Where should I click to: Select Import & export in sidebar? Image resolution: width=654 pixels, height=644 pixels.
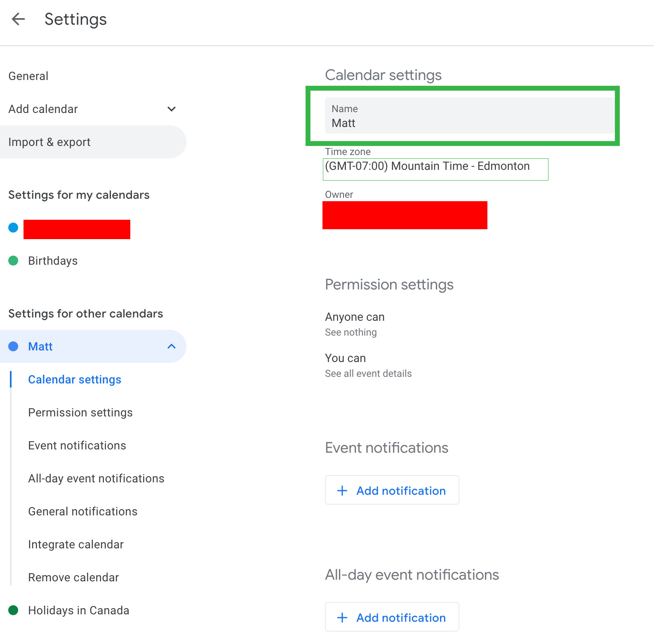click(x=49, y=142)
